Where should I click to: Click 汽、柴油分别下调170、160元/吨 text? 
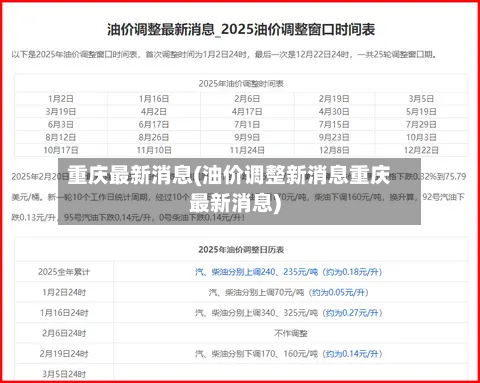point(256,353)
